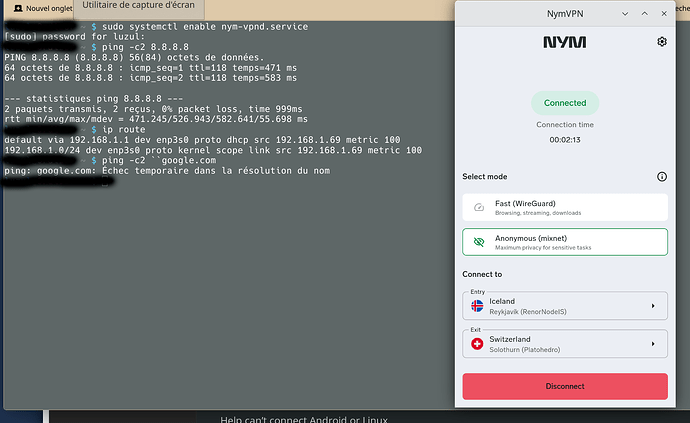Open NymVPN settings gear icon
The image size is (690, 423).
click(661, 42)
